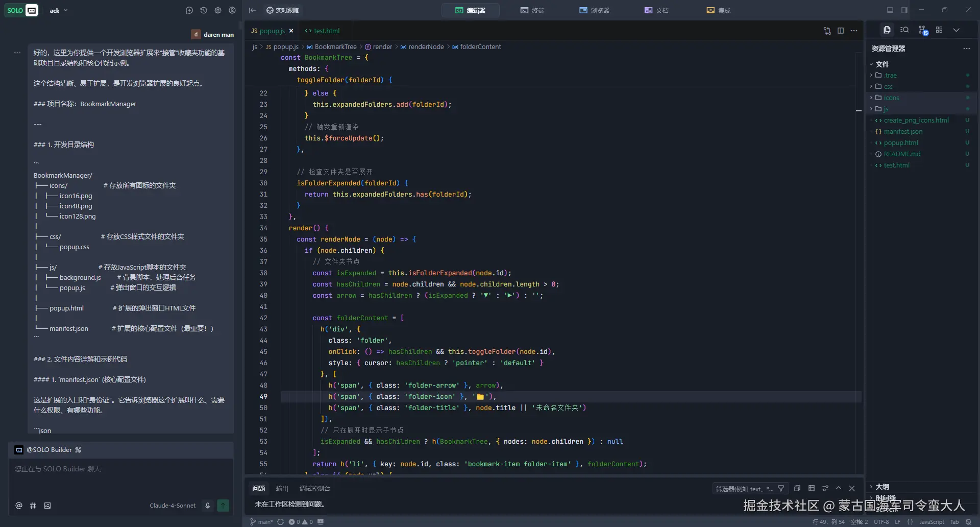Screen dimensions: 980x527
Task: Open source control view with 15 badge
Action: tap(922, 30)
